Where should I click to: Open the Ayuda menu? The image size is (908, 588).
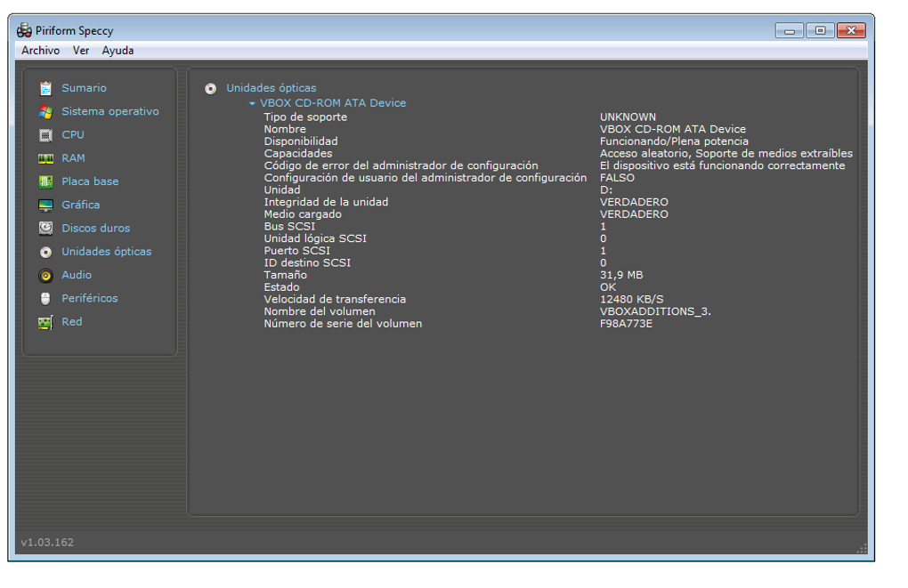click(x=118, y=51)
